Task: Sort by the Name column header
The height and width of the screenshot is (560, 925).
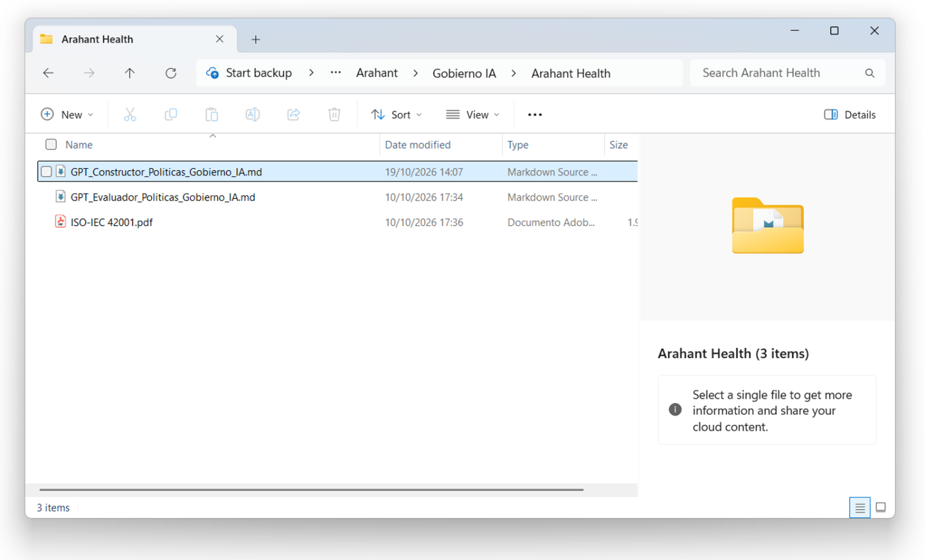Action: point(79,144)
